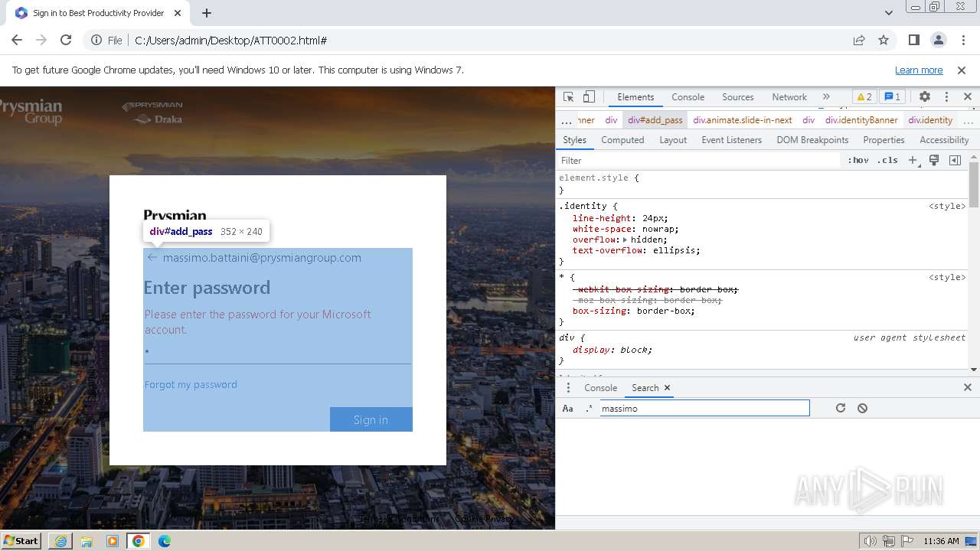Screen dimensions: 980x551
Task: Open DevTools settings gear
Action: (x=925, y=97)
